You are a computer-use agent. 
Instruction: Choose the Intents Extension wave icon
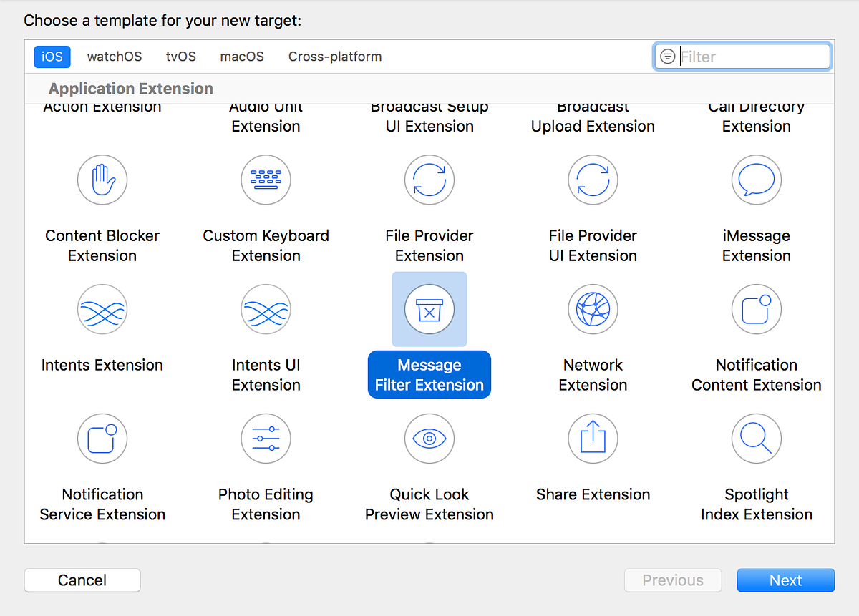102,309
